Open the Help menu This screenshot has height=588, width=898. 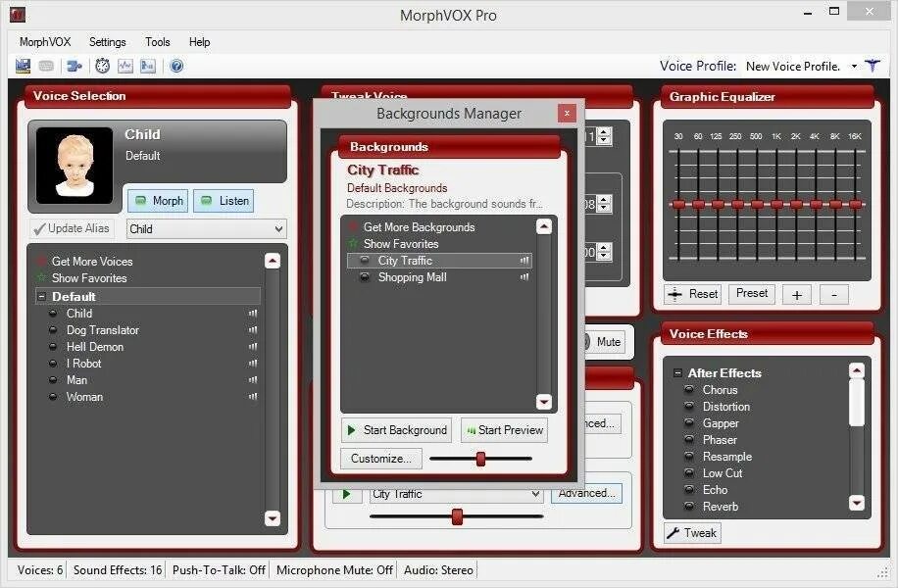(199, 42)
